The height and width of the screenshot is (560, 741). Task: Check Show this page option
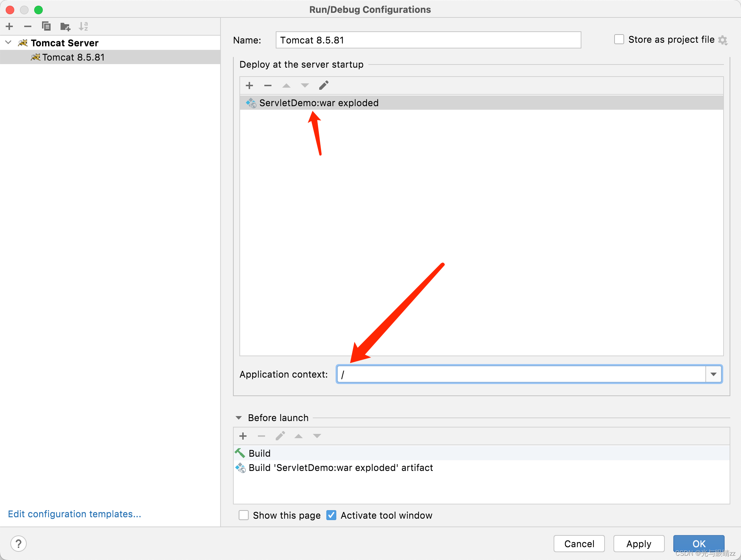(244, 515)
